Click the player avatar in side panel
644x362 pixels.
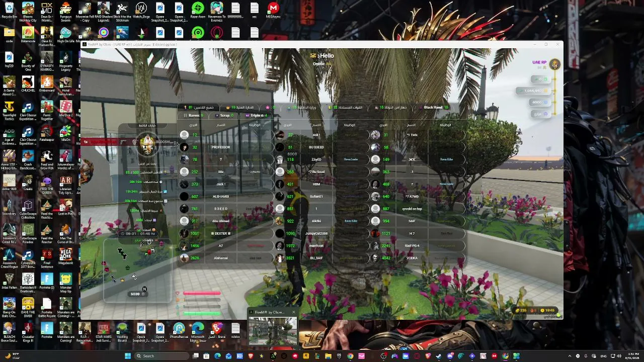(x=147, y=144)
